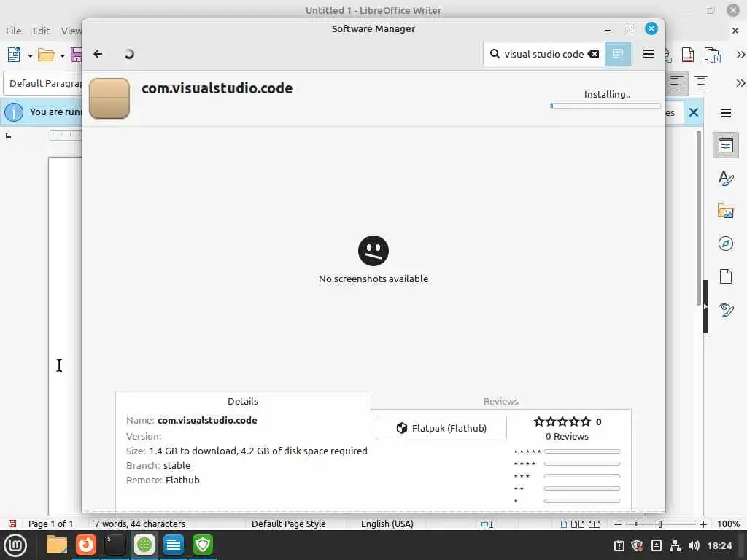This screenshot has width=747, height=560.
Task: Click the size text '1.4 GB to download'
Action: click(193, 451)
